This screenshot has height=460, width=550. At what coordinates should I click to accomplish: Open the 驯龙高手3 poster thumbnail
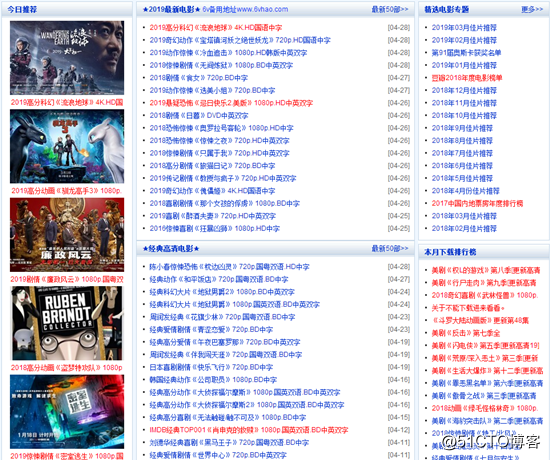click(x=67, y=146)
